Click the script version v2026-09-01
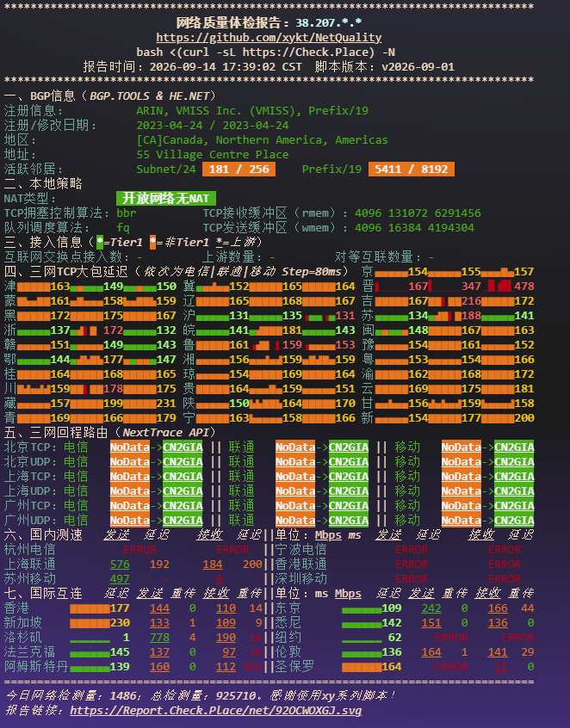Screen dimensions: 570x728 tap(418, 67)
